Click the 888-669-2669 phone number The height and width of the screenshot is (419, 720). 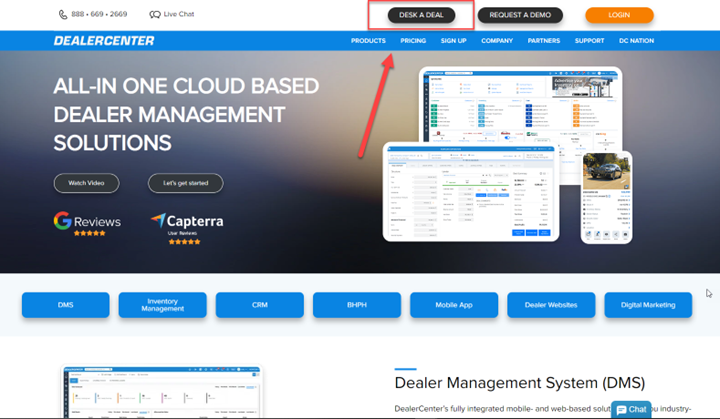tap(99, 15)
